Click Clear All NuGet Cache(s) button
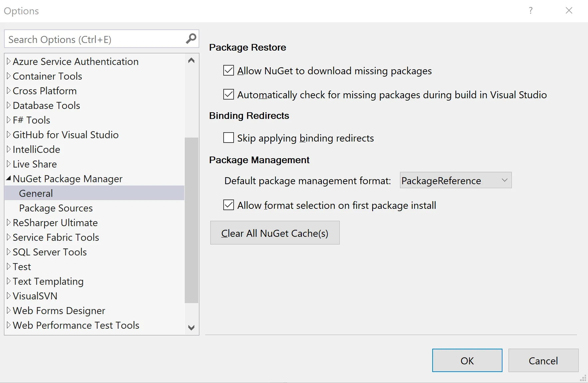The height and width of the screenshot is (383, 588). tap(275, 233)
